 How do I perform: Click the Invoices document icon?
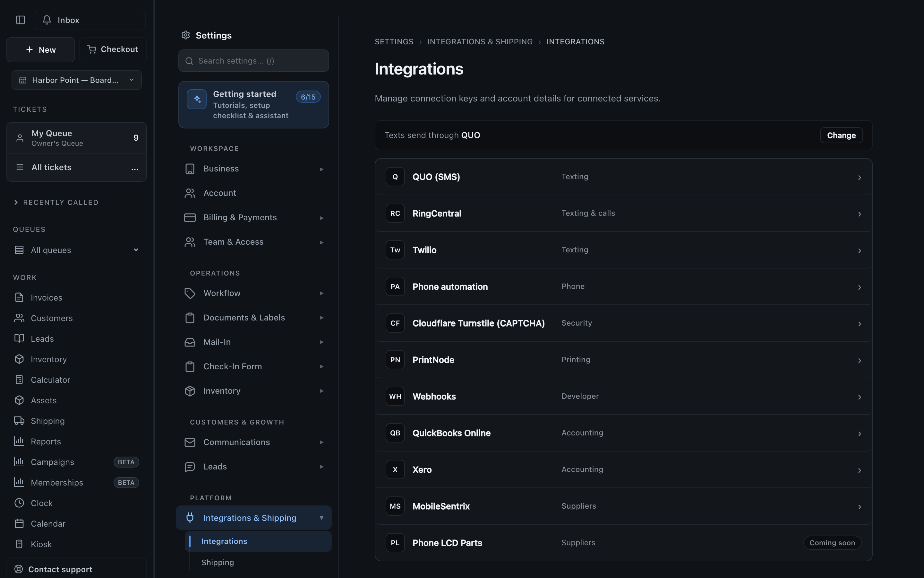point(19,297)
